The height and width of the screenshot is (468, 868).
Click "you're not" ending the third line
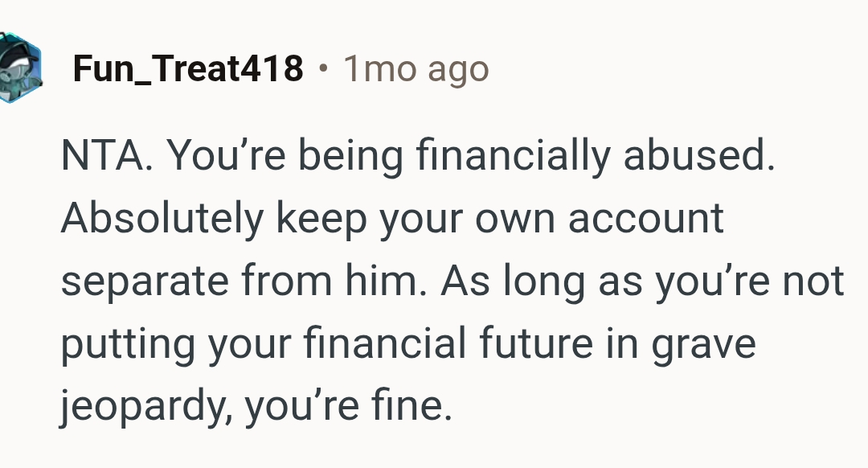pos(749,281)
